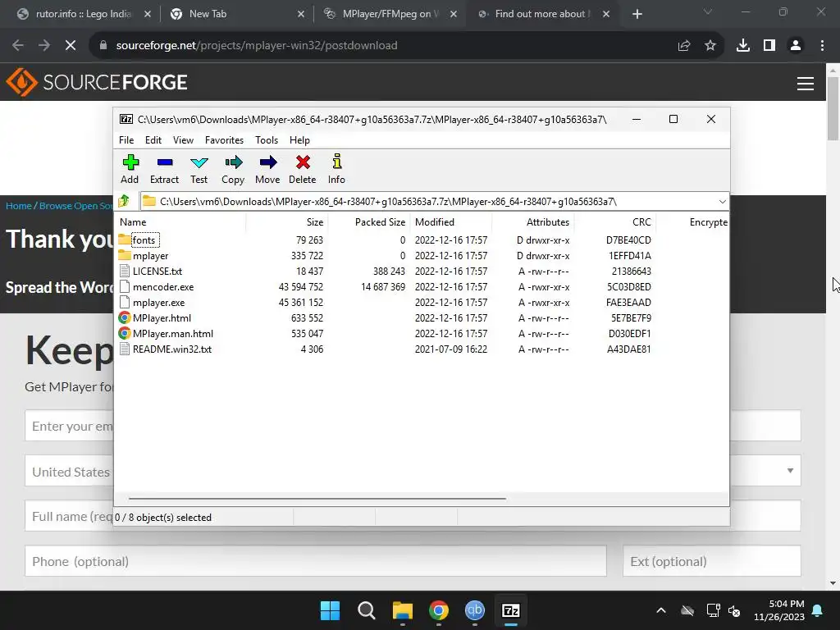Share this page icon in address bar
840x630 pixels.
coord(684,46)
